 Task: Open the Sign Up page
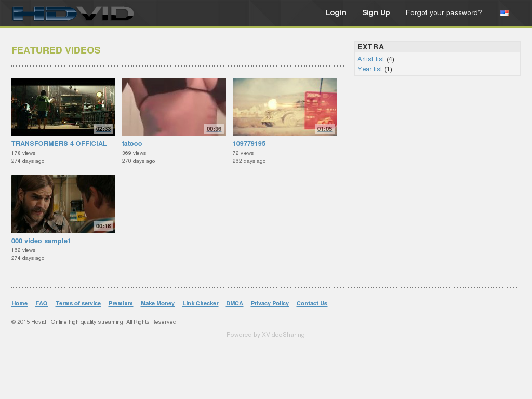(x=376, y=13)
